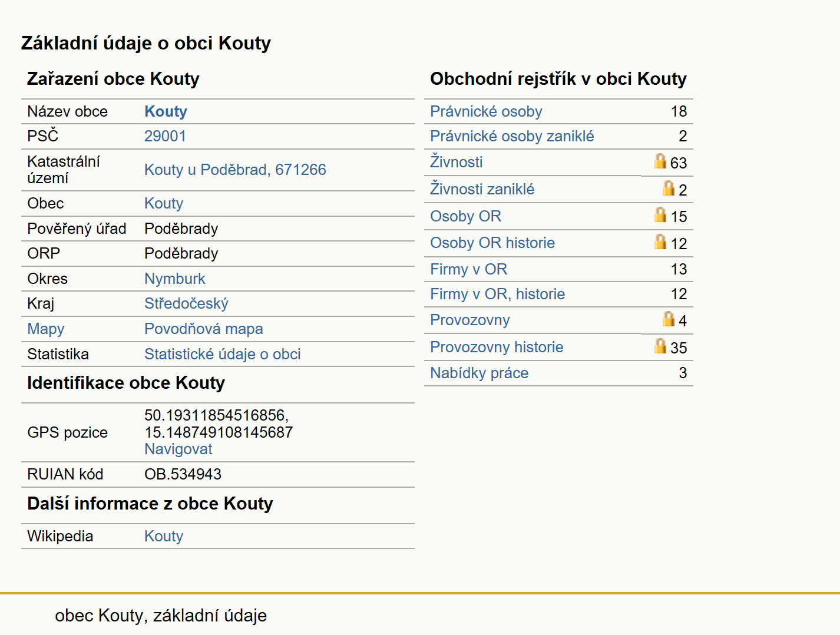The image size is (840, 635).
Task: Open Kouty u Poděbrad, 671266 cadastral link
Action: click(235, 170)
